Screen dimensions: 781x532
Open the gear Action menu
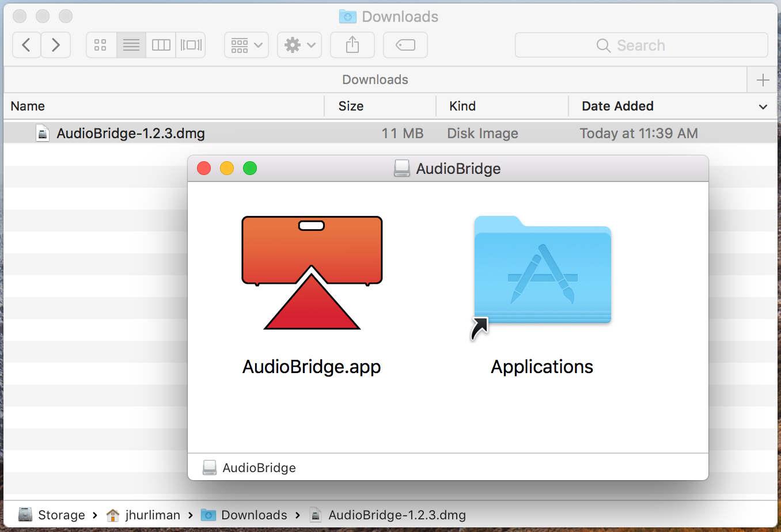click(x=299, y=45)
